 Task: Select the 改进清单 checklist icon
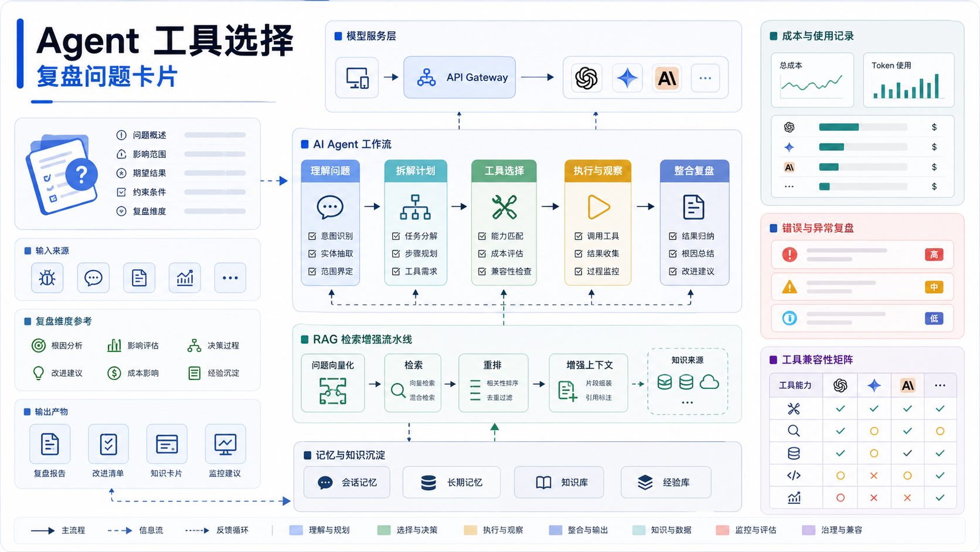pos(108,444)
